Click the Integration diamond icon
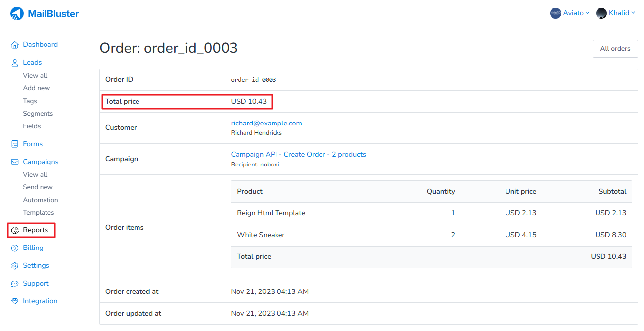 [x=15, y=301]
